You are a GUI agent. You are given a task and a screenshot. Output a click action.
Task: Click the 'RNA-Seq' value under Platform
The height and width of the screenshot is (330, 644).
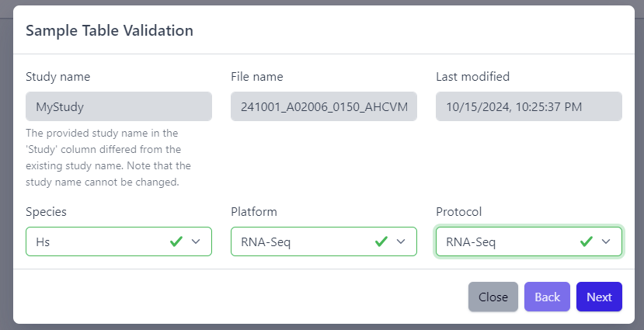tap(266, 241)
